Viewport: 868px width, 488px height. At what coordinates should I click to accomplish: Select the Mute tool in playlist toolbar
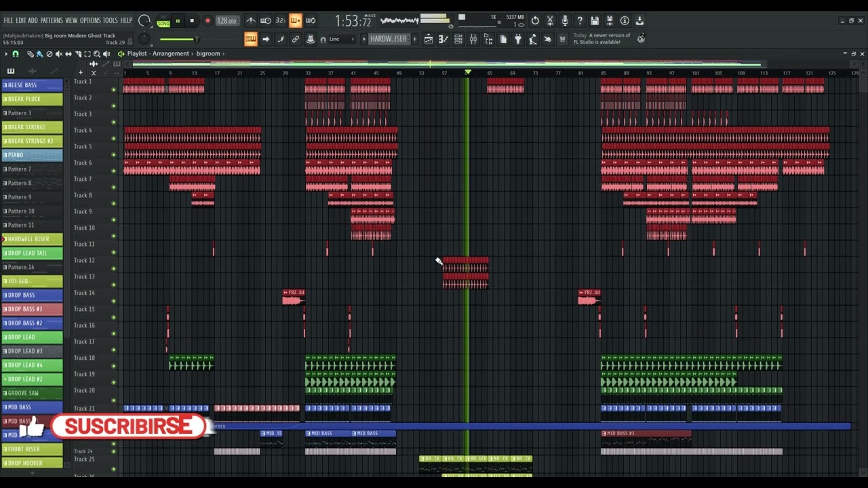pos(59,54)
